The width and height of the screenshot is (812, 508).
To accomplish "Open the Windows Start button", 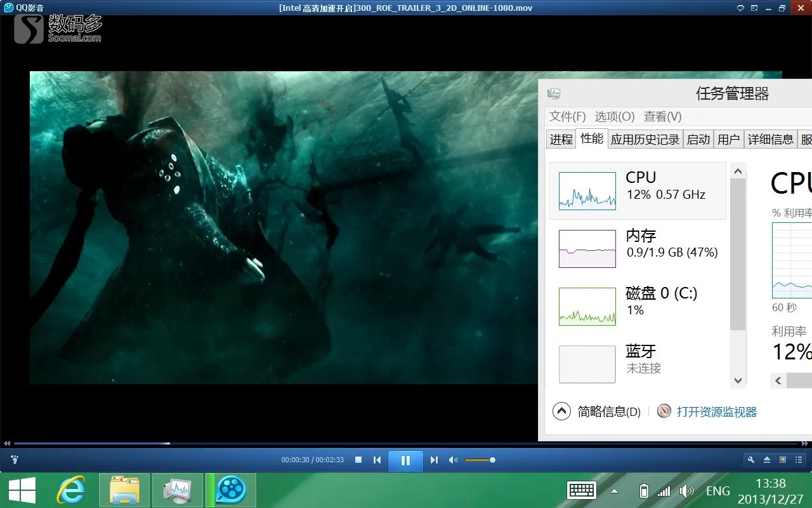I will tap(22, 490).
